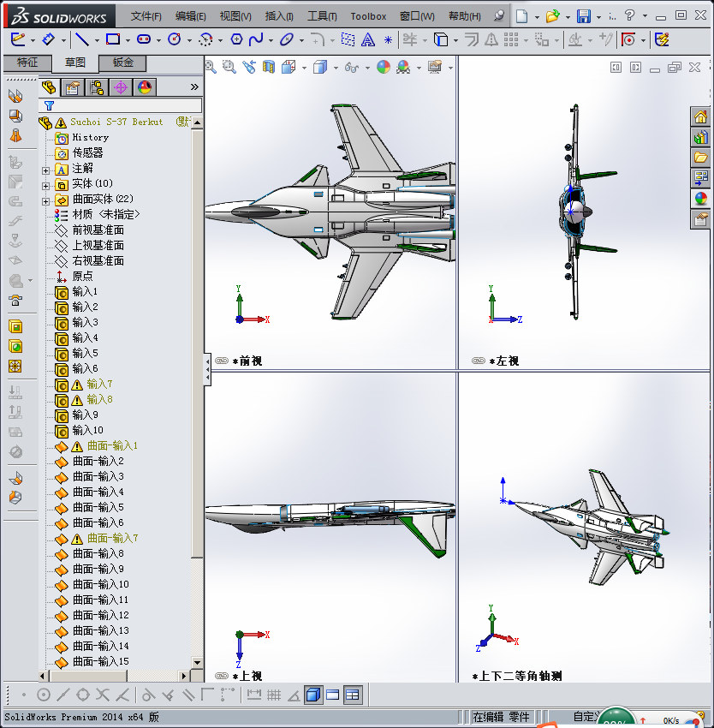Open the 编辑(E) menu
Viewport: 714px width, 728px height.
pos(191,16)
